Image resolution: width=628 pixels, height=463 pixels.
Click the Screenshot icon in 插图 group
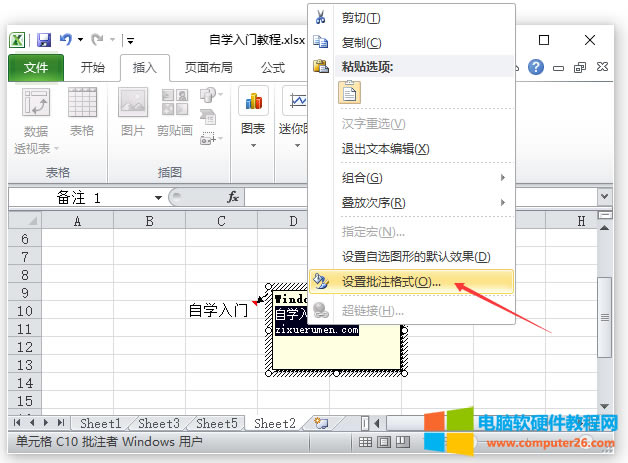click(208, 138)
